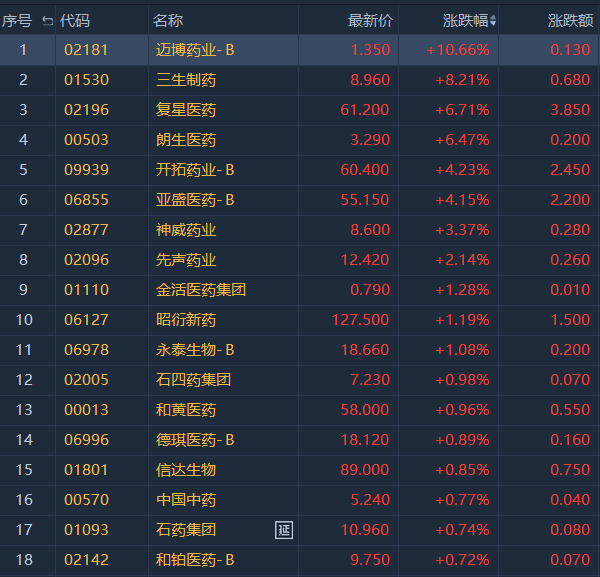Sort by the 涨跌额 column header
Viewport: 600px width, 577px height.
tap(569, 20)
